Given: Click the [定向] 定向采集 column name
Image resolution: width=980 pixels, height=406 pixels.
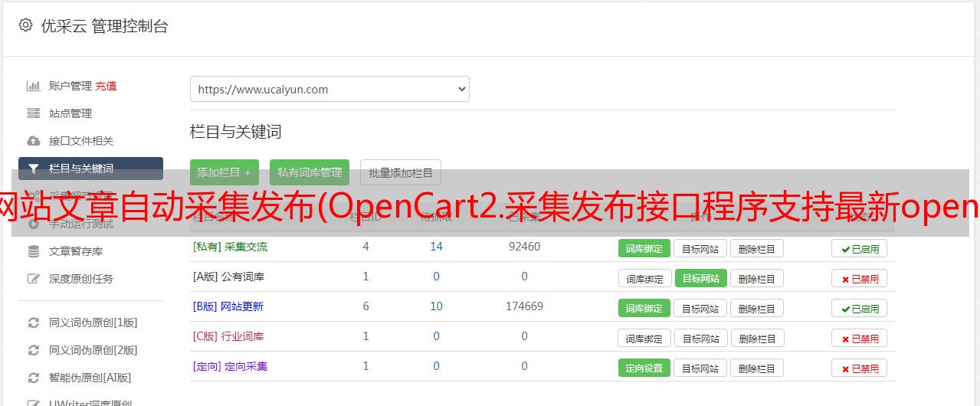Looking at the screenshot, I should click(230, 366).
